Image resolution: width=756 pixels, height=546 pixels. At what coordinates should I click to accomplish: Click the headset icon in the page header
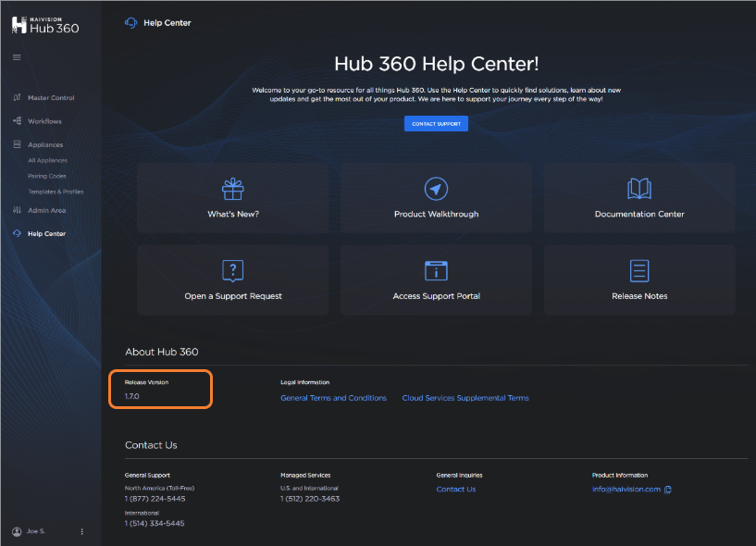[x=130, y=22]
